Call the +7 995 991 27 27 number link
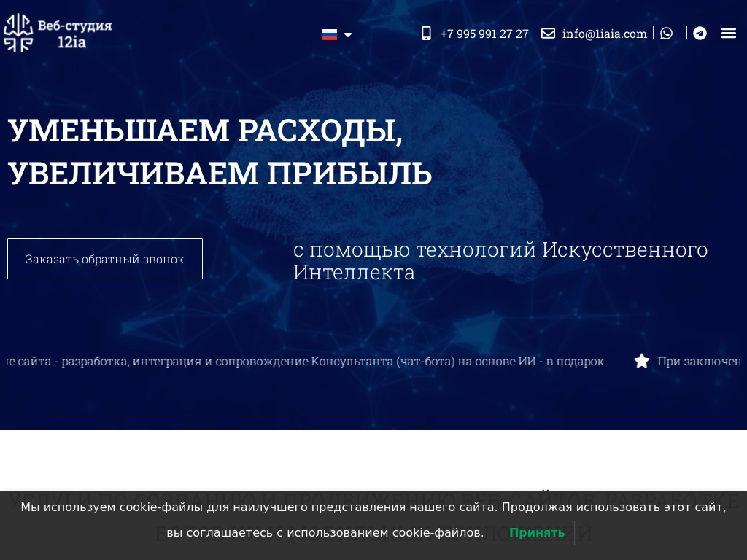747x560 pixels. (484, 34)
